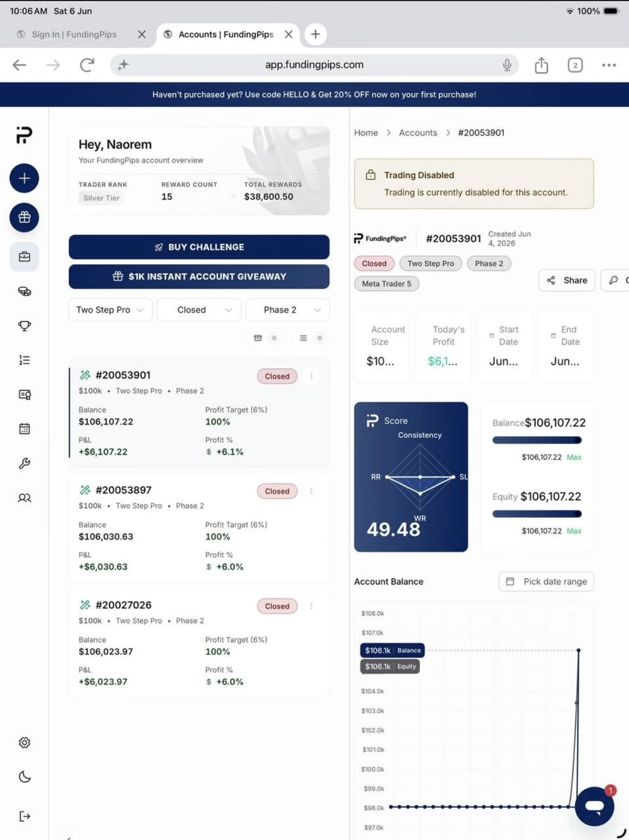This screenshot has height=840, width=629.
Task: Go to Accounts breadcrumb
Action: pos(418,133)
